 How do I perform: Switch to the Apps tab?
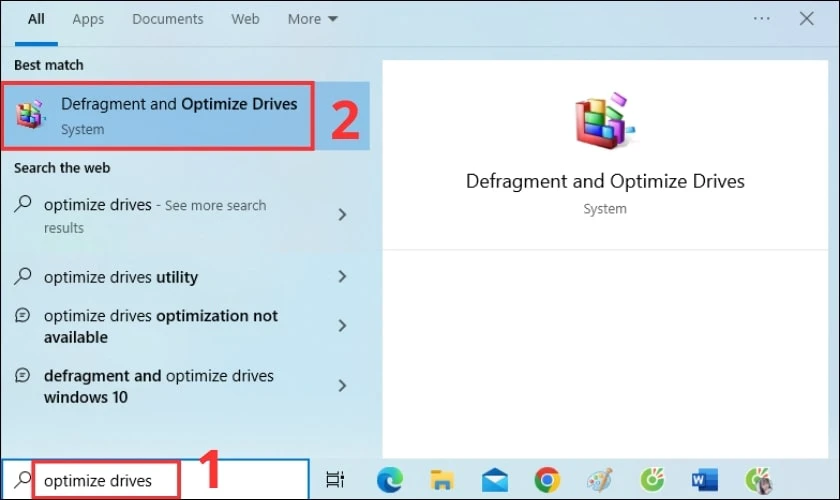88,19
